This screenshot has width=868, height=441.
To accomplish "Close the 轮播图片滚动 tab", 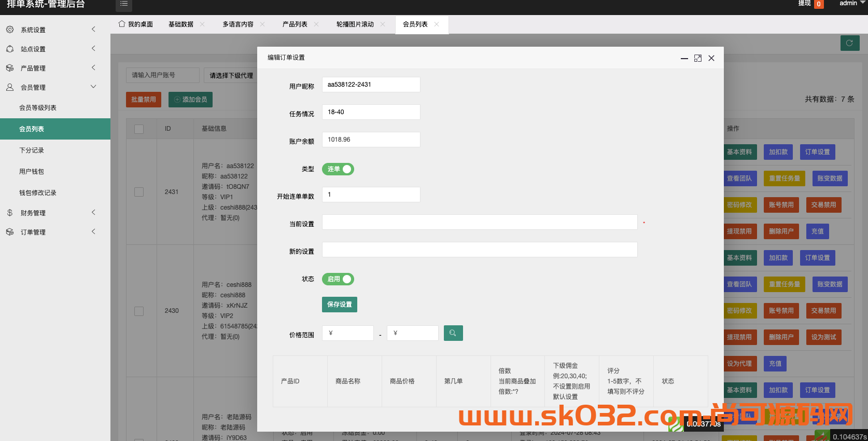I will point(383,24).
